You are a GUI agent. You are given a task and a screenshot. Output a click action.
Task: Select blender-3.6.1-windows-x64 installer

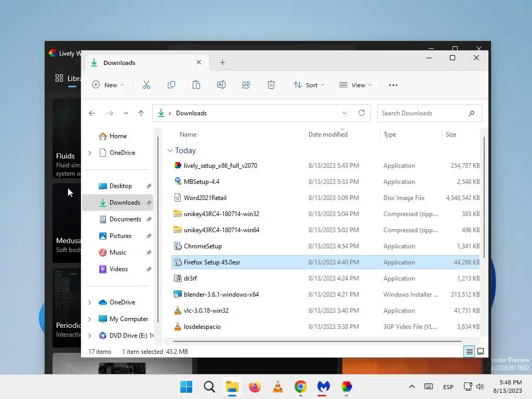tap(326, 295)
